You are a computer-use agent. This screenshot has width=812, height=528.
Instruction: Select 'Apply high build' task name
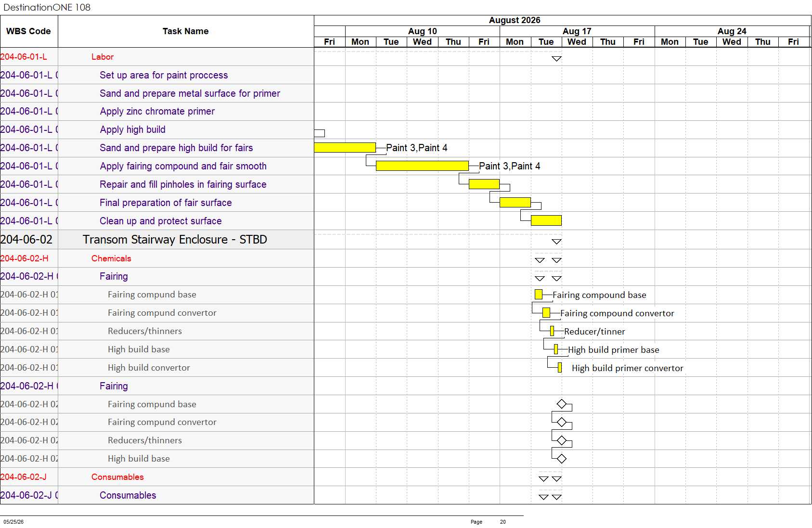point(132,129)
